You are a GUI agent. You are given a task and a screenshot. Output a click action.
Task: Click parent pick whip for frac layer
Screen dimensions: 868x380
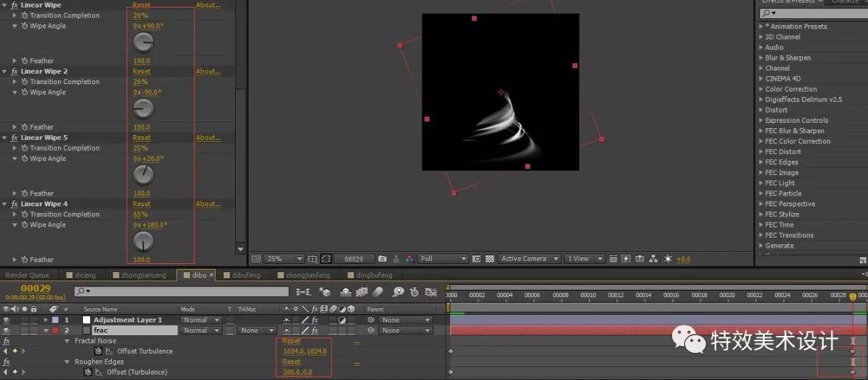click(x=371, y=330)
